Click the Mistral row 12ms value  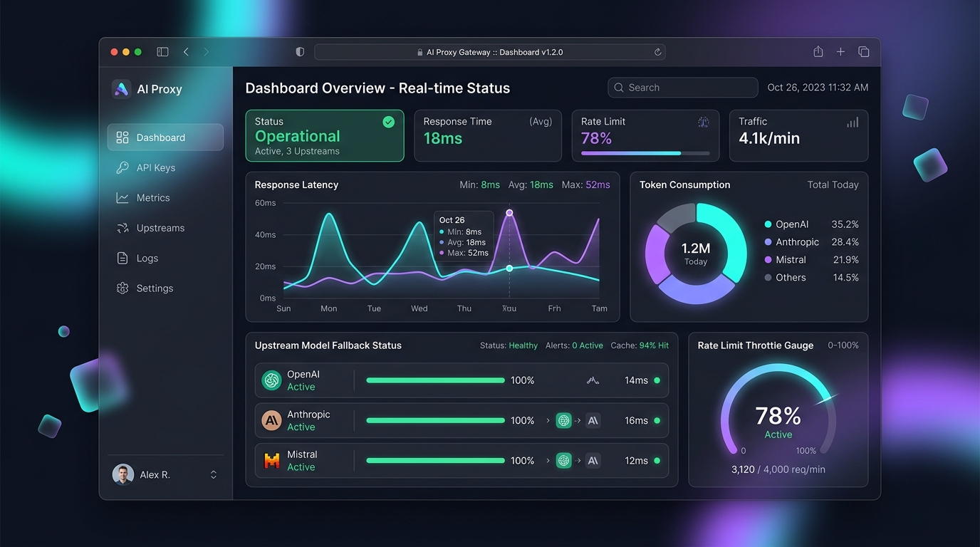[636, 461]
